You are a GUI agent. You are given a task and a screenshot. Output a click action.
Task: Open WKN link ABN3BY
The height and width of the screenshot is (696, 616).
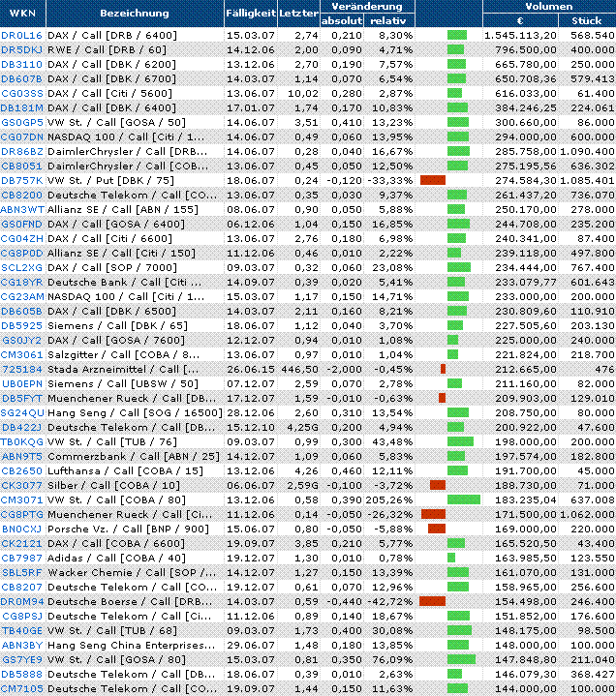(22, 646)
